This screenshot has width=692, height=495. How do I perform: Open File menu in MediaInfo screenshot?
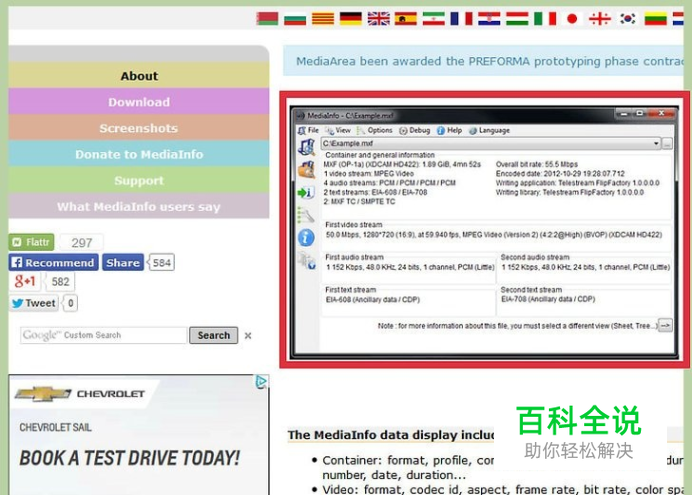308,130
